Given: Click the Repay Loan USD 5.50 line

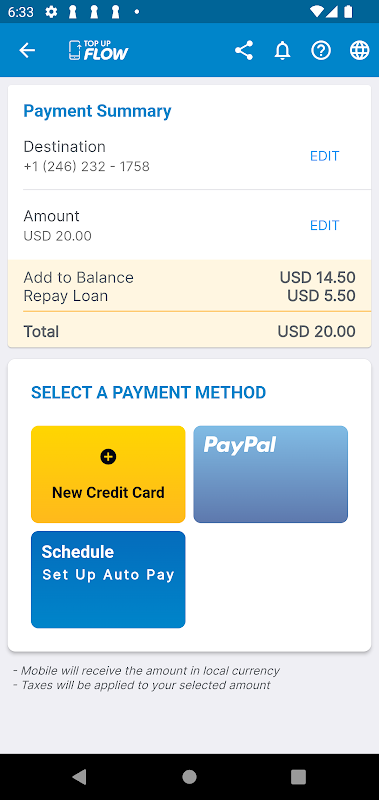Looking at the screenshot, I should point(189,296).
